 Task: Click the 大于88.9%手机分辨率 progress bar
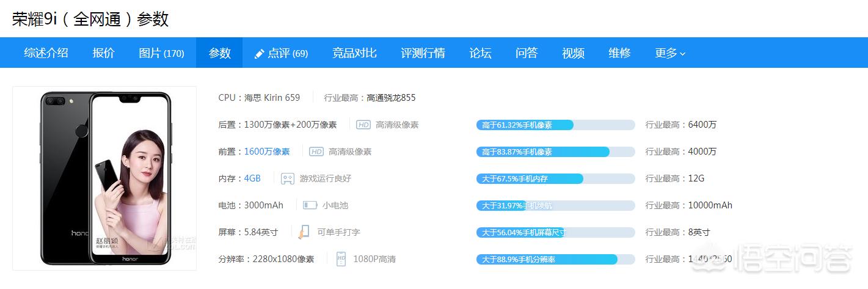555,259
